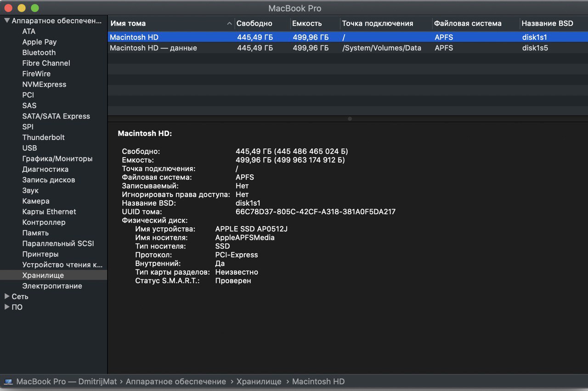Select Fibre Channel in the sidebar

pyautogui.click(x=46, y=63)
